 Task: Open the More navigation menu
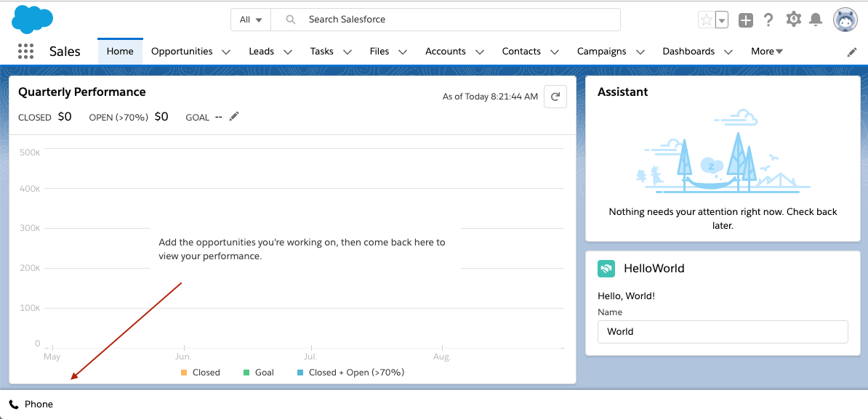click(767, 51)
